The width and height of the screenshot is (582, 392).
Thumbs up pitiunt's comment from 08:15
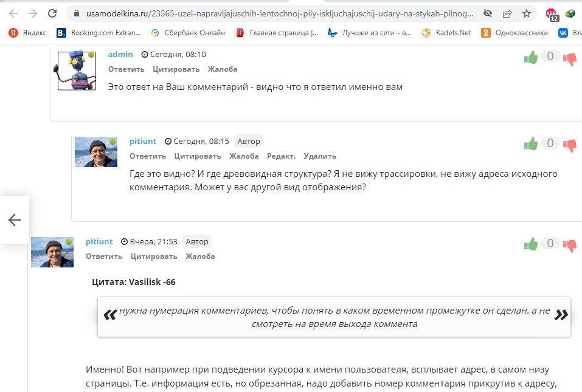pos(531,144)
